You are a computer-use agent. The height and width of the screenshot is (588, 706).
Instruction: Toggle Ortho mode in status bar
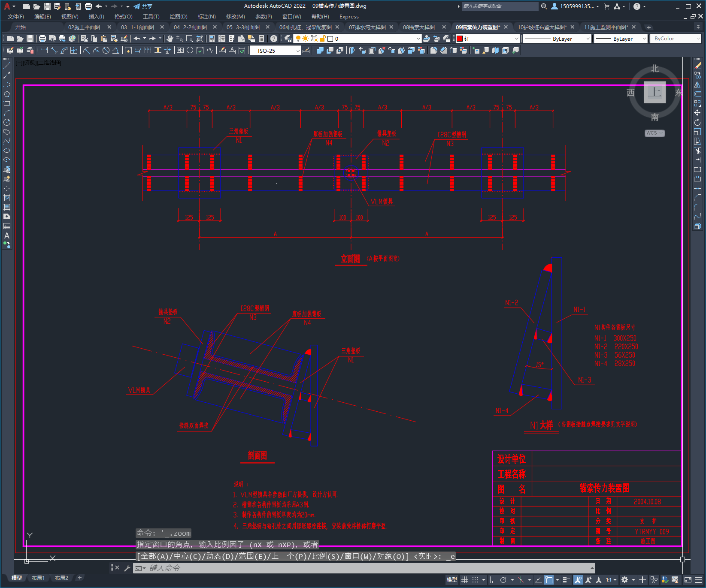tap(493, 580)
